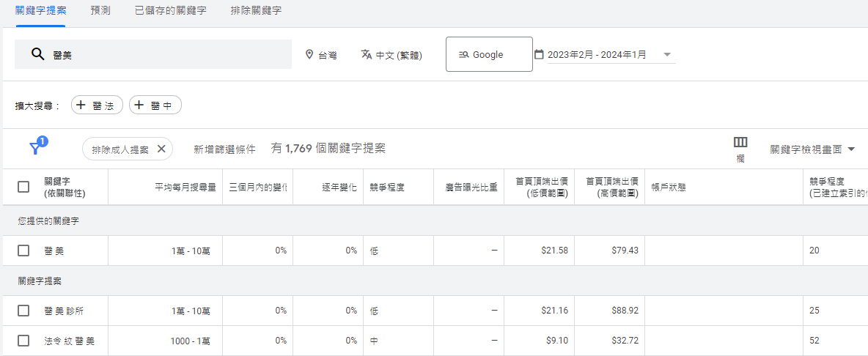Click the filter funnel icon

coord(35,149)
